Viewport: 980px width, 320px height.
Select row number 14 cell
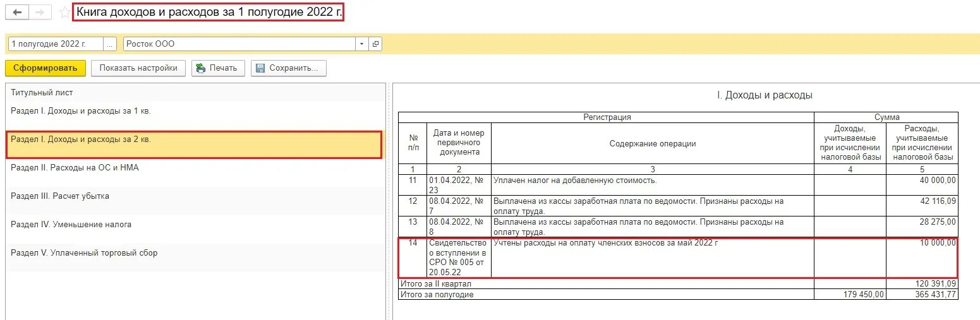[413, 258]
